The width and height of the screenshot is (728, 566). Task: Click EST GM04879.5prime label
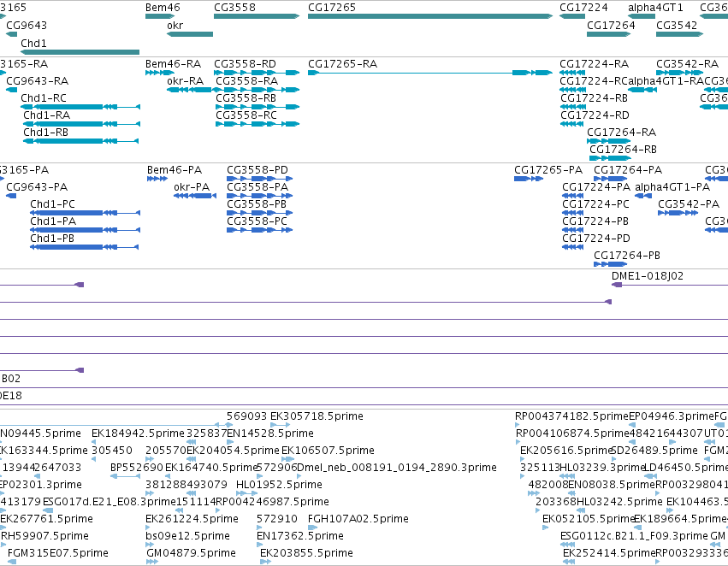191,553
